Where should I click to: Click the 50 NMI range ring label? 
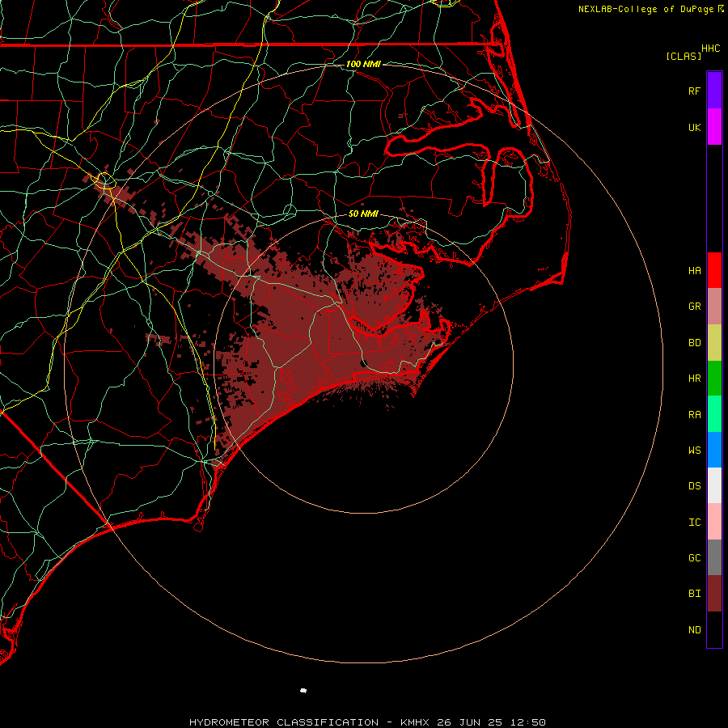click(363, 214)
